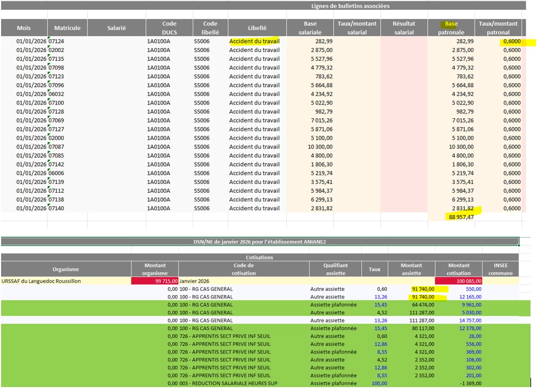Image resolution: width=536 pixels, height=392 pixels.
Task: Click the Taux/montant patronal column header
Action: pyautogui.click(x=498, y=28)
